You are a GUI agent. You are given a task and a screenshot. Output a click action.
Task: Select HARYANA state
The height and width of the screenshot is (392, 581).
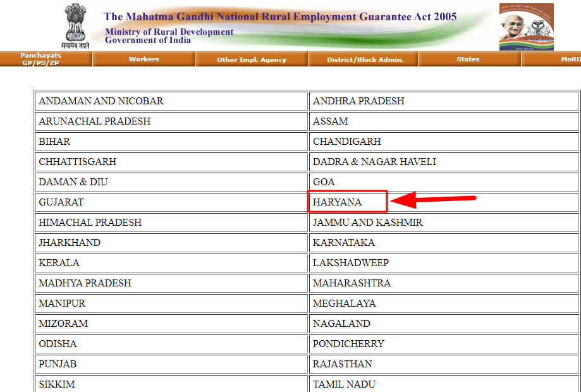337,202
